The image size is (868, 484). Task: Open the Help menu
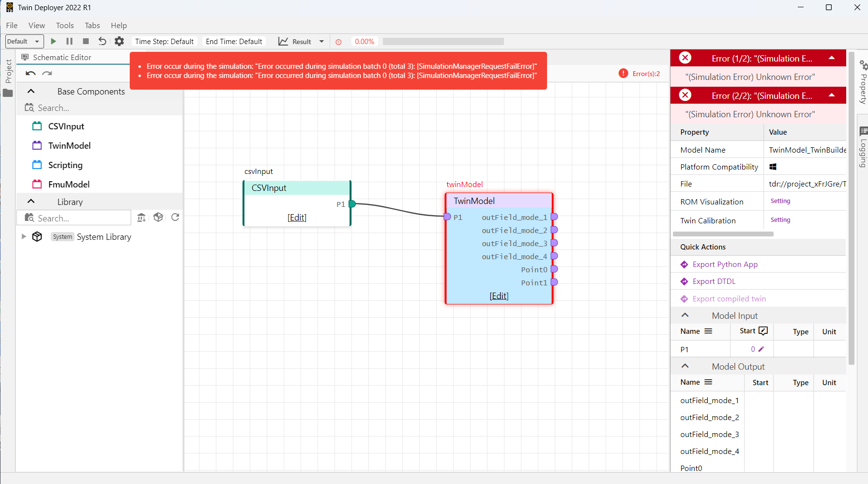[x=119, y=26]
